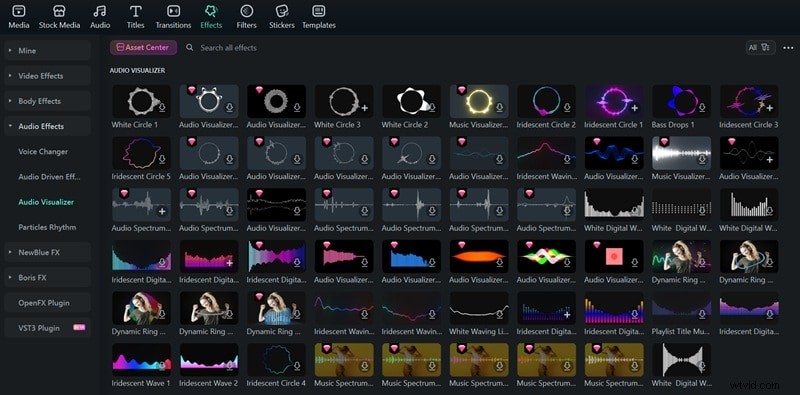This screenshot has height=395, width=800.
Task: Add Iridescent Circle 1 with plus icon
Action: (x=635, y=108)
